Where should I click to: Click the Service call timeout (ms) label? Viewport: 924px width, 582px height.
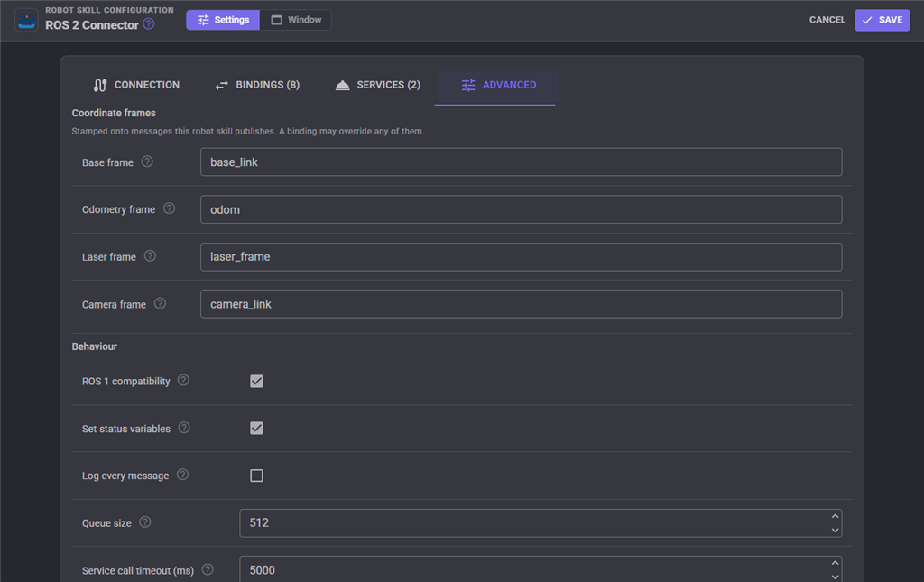pyautogui.click(x=138, y=571)
